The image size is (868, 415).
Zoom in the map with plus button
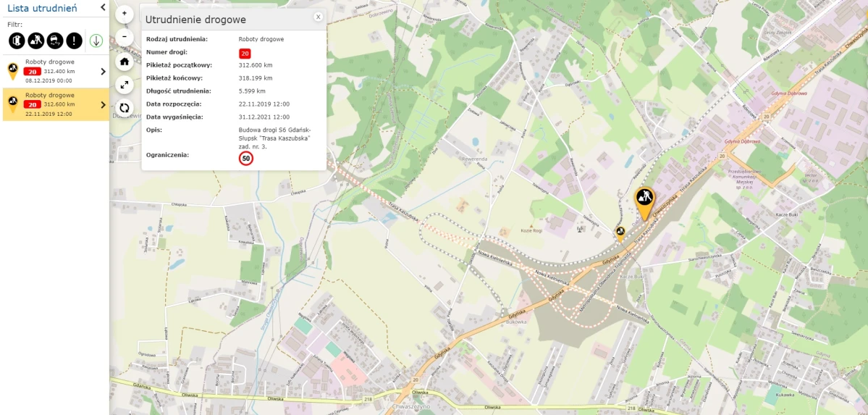coord(125,14)
